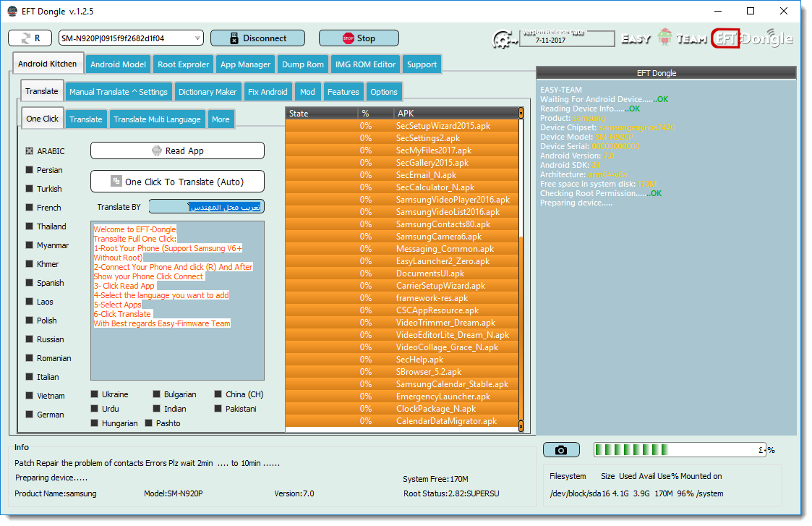Click the % column header
812x526 pixels.
[x=375, y=113]
